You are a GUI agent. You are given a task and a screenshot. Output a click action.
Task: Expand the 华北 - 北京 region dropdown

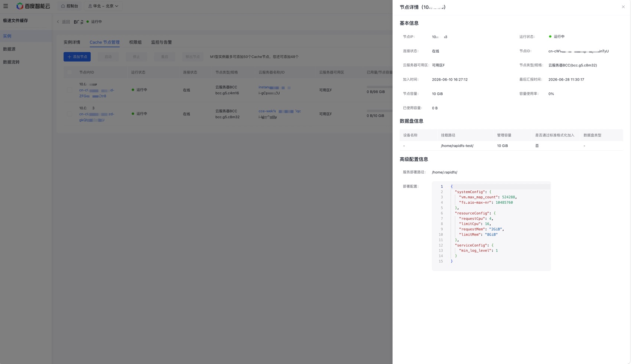coord(103,6)
